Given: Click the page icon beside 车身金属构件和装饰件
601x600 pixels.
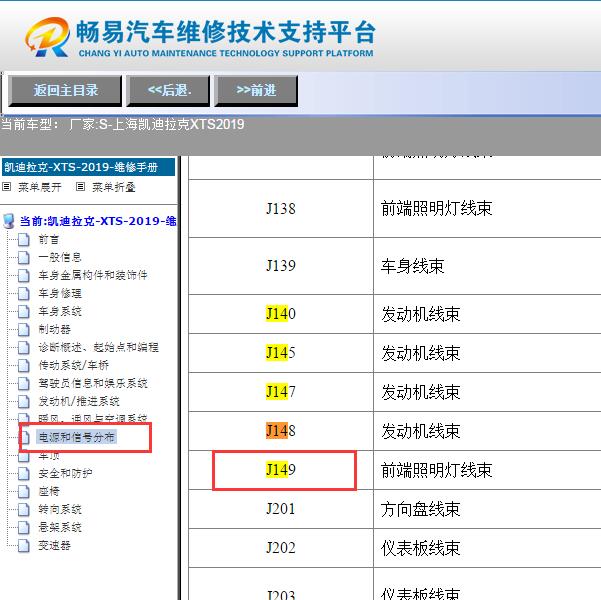Looking at the screenshot, I should tap(24, 275).
